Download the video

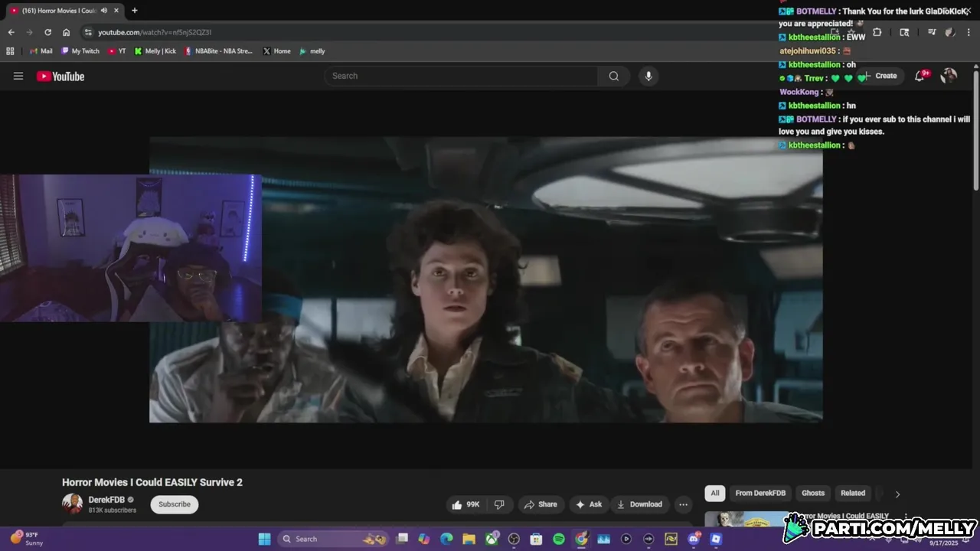click(x=639, y=504)
